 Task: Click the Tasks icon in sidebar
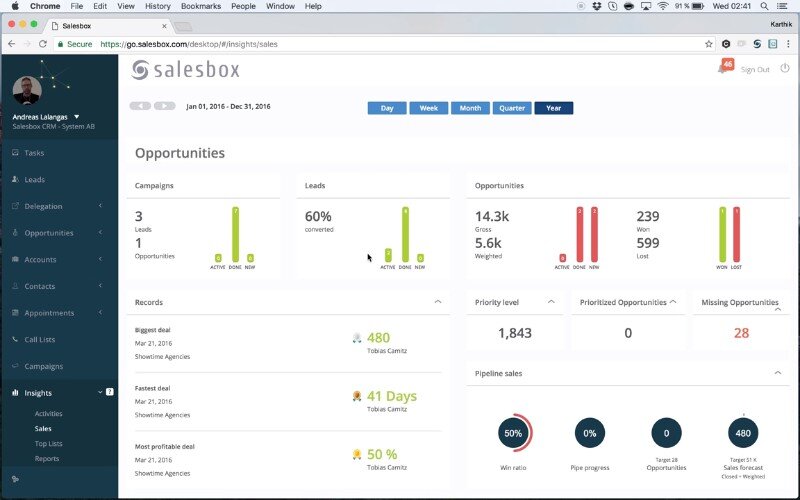pyautogui.click(x=15, y=153)
